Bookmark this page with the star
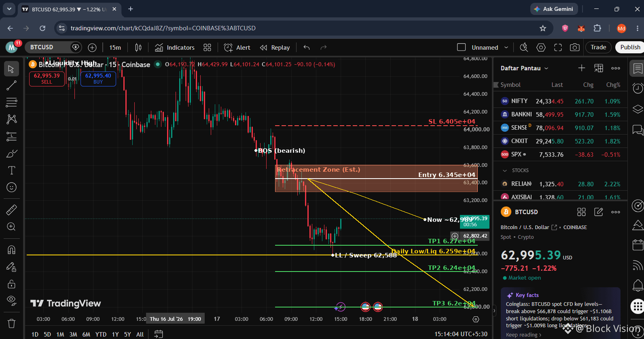The image size is (644, 339). [x=543, y=28]
